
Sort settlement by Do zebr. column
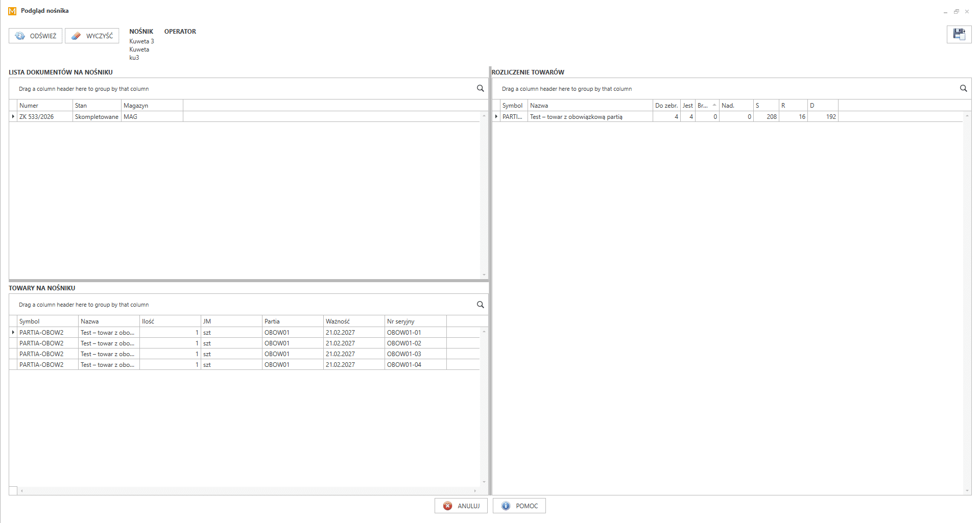666,105
